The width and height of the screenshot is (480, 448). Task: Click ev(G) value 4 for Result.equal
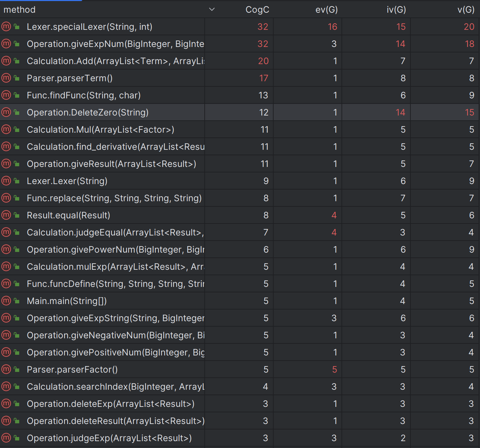[x=334, y=215]
